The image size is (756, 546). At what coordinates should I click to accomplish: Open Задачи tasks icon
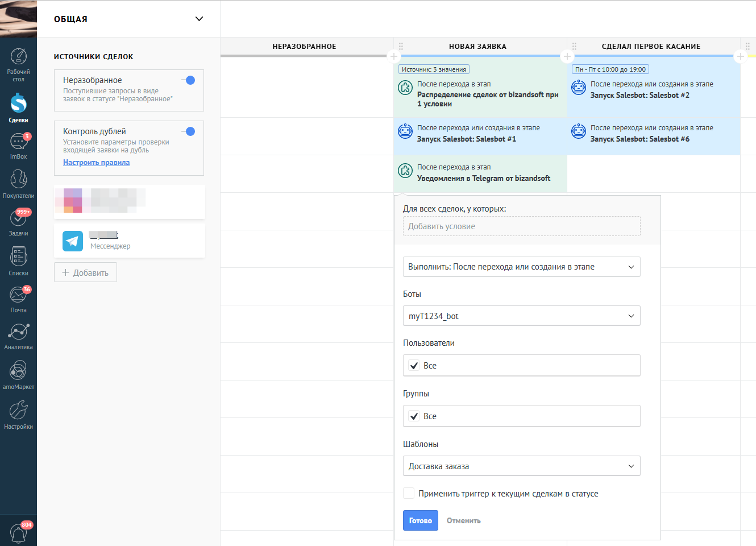[x=18, y=218]
